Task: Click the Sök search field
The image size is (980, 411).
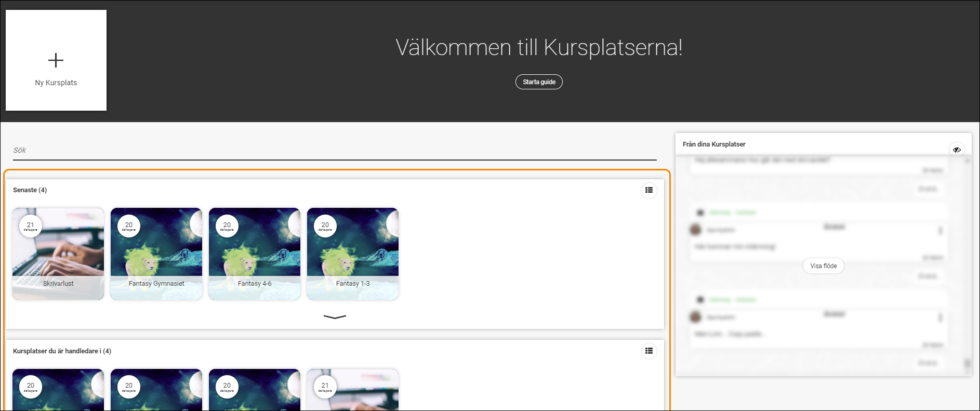Action: pyautogui.click(x=335, y=150)
